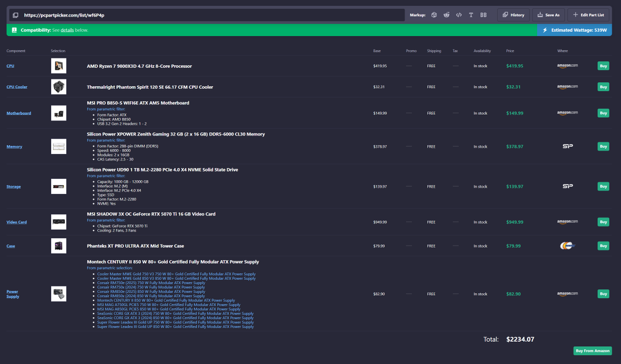Open AMD Ryzen 7 9800X3D product name

point(139,66)
